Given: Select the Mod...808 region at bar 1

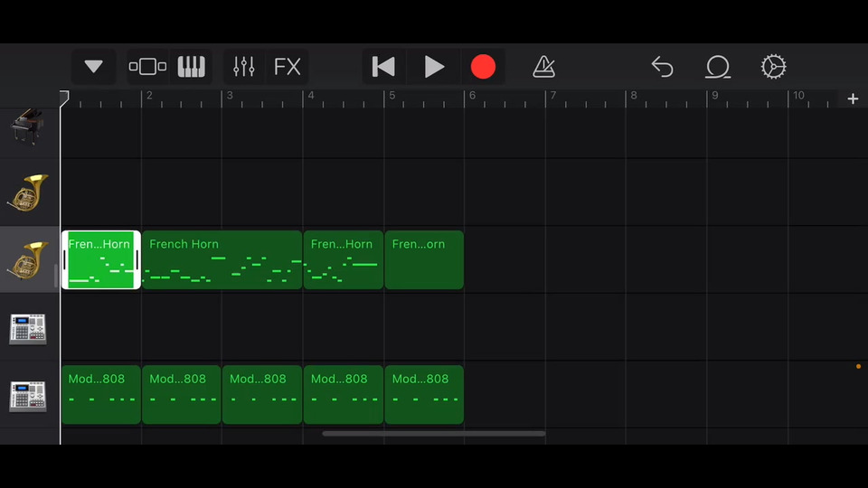Looking at the screenshot, I should pyautogui.click(x=100, y=395).
